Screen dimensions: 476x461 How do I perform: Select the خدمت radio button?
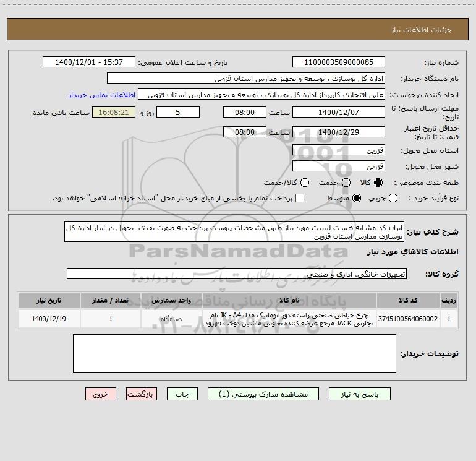346,183
